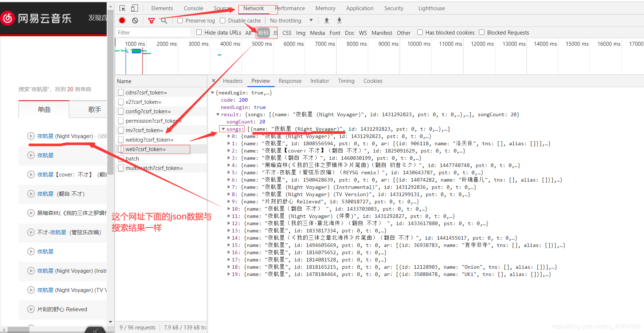Play song 黑暗森林 result
This screenshot has width=644, height=333.
tap(31, 213)
